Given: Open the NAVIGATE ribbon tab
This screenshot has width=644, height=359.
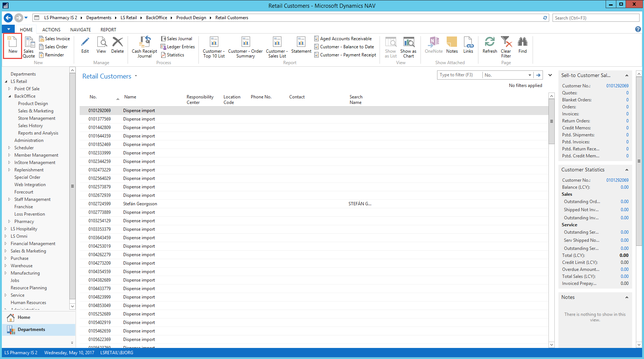Looking at the screenshot, I should click(80, 30).
